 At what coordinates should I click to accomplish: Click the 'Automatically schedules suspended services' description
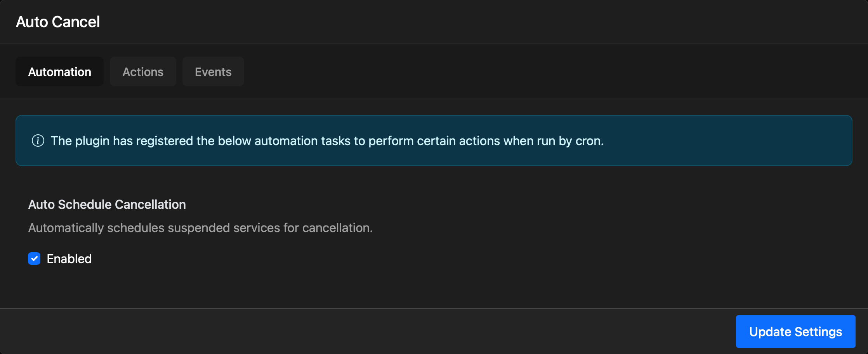coord(200,227)
